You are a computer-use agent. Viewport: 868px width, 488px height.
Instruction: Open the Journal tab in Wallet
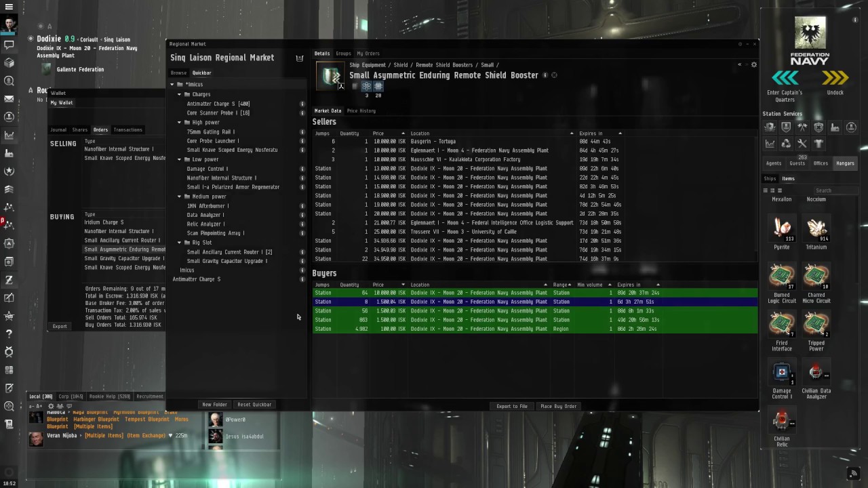coord(58,129)
